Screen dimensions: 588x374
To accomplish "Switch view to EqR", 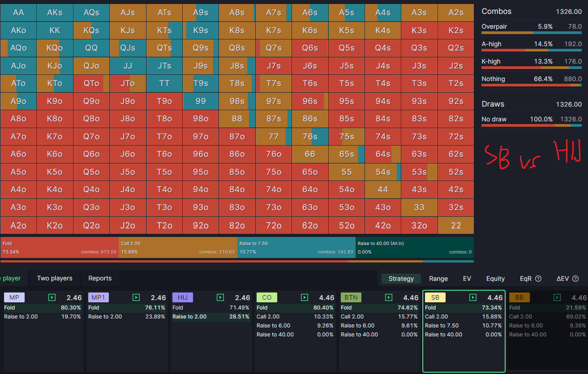I will (526, 279).
